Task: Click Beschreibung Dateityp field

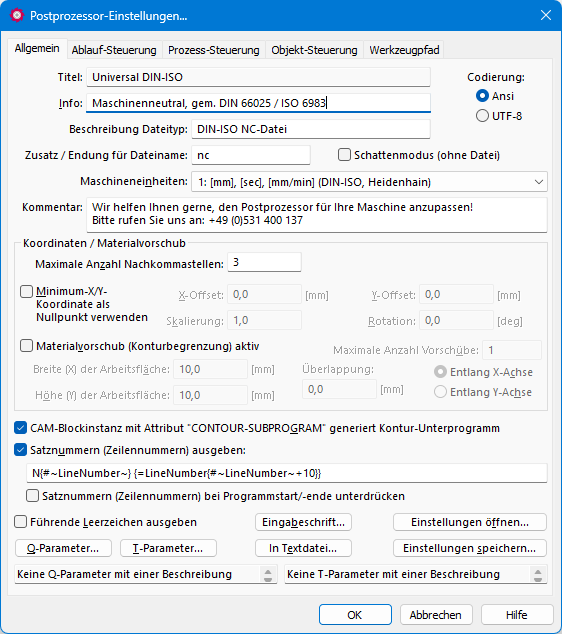Action: (311, 129)
